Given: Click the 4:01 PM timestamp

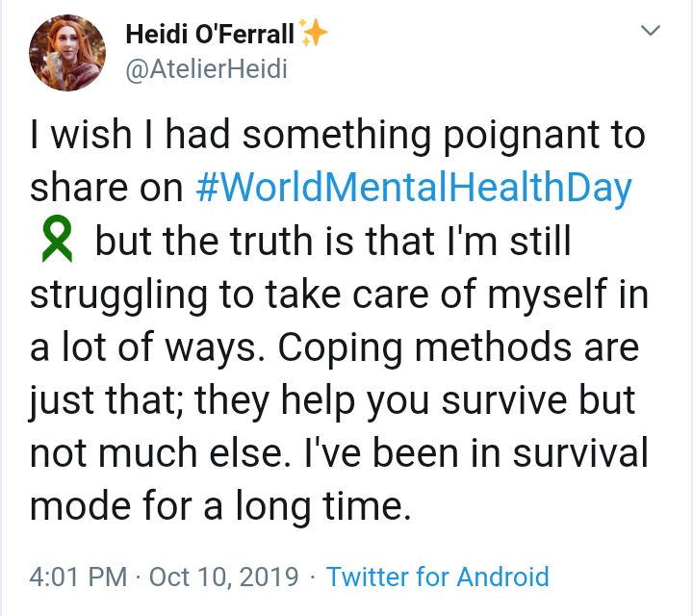Looking at the screenshot, I should pos(78,577).
